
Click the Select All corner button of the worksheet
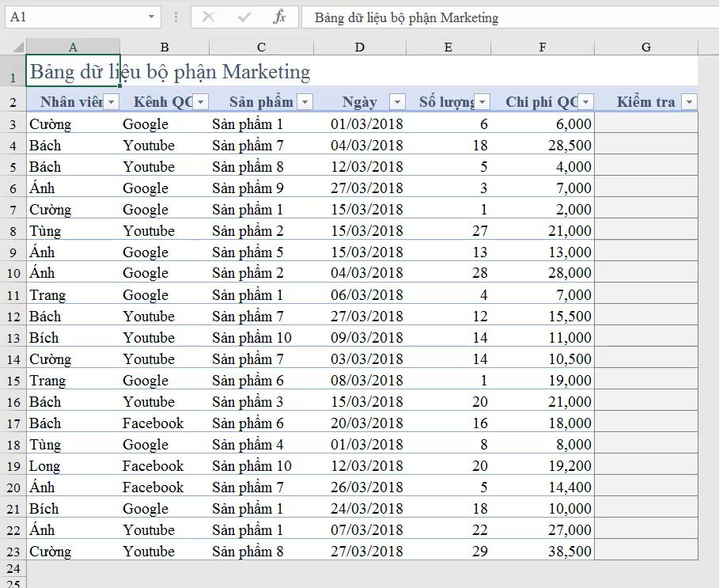15,47
